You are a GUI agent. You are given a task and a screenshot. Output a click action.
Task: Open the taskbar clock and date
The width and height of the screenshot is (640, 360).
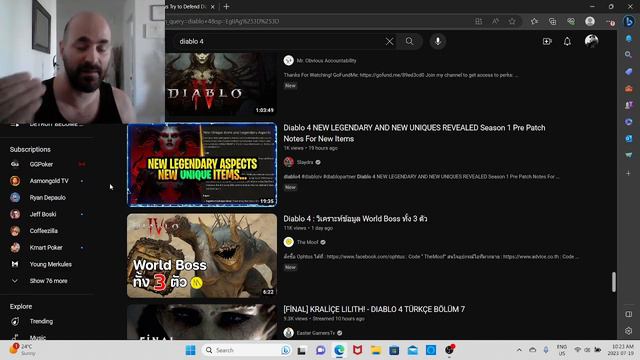tap(622, 350)
